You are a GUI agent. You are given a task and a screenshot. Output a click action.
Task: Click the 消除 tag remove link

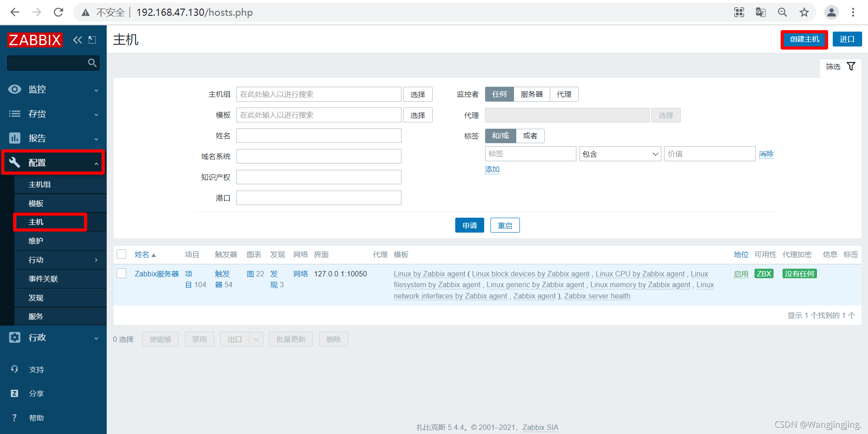(766, 154)
